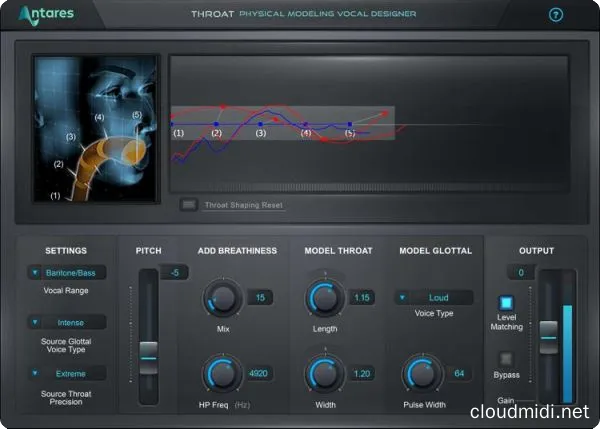Click the Output value field showing 0
This screenshot has height=429, width=600.
[521, 272]
